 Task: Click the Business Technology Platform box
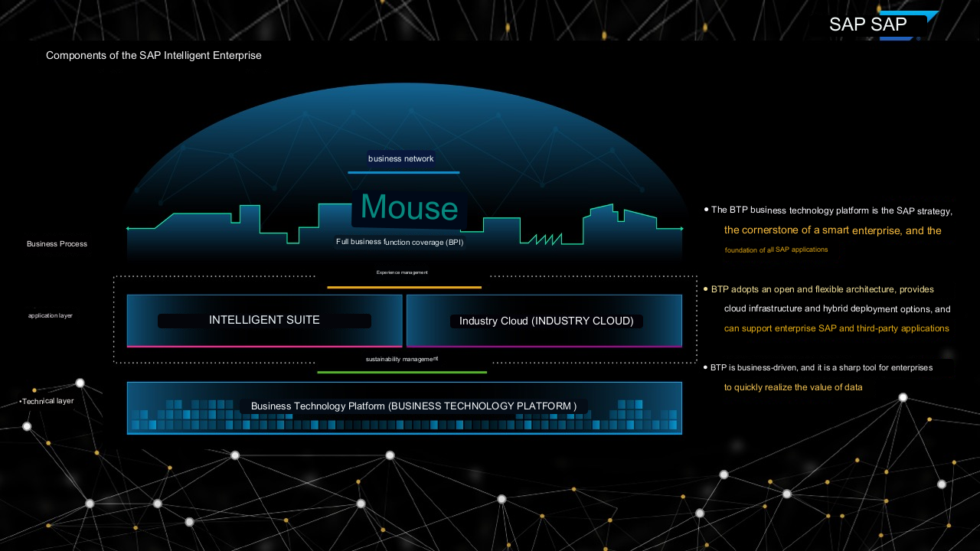tap(404, 408)
